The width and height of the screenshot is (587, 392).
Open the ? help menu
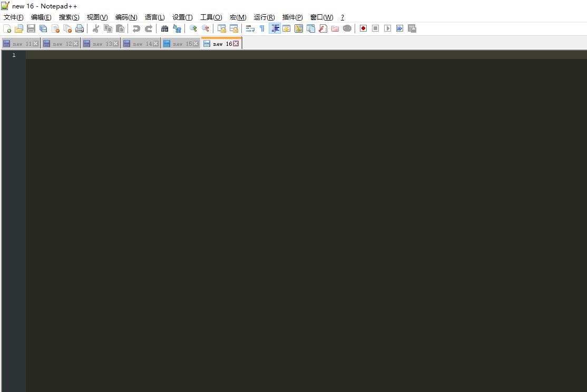click(342, 17)
